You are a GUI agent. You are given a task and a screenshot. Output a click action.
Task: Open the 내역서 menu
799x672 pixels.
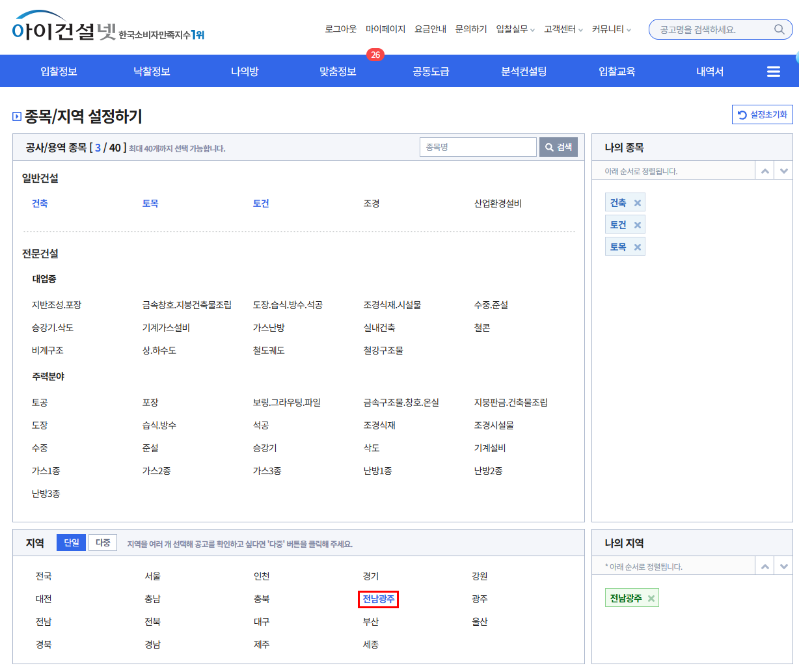click(x=710, y=72)
